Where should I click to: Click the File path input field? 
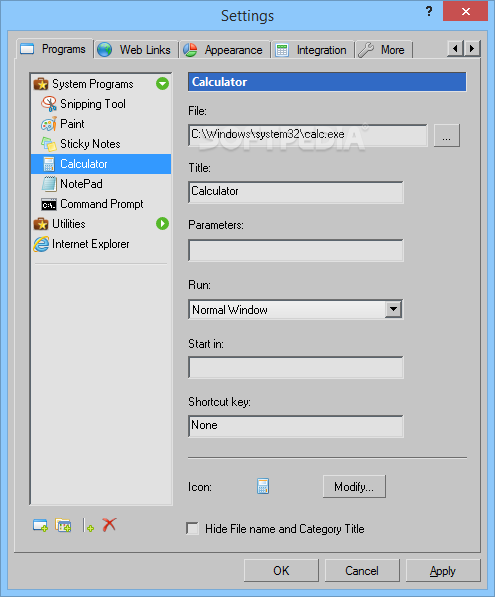tap(308, 135)
